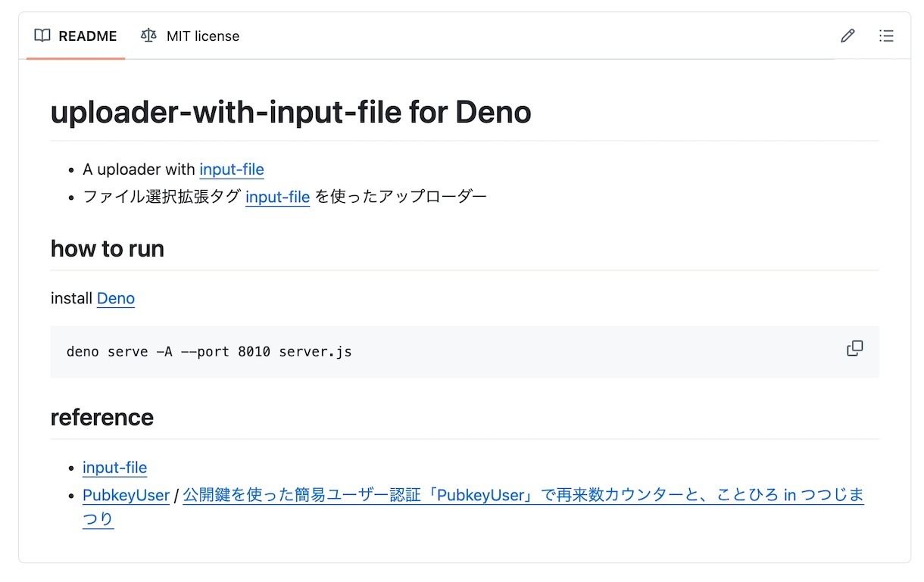Screen dimensions: 924x582
Task: Click the "A uploader with" bullet text
Action: 139,170
